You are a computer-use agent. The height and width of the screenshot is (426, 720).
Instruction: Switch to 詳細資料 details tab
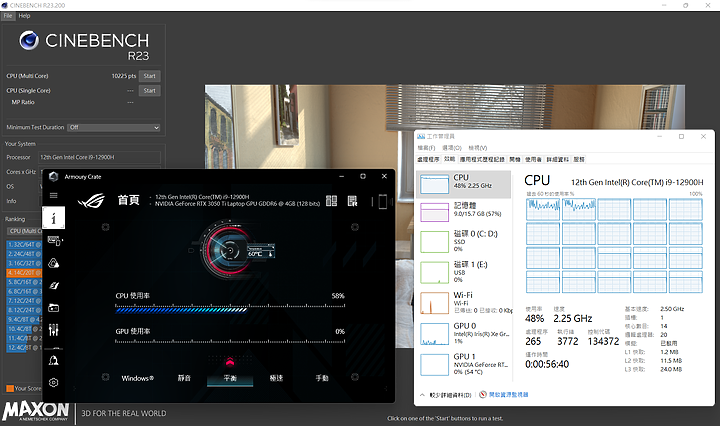(558, 159)
